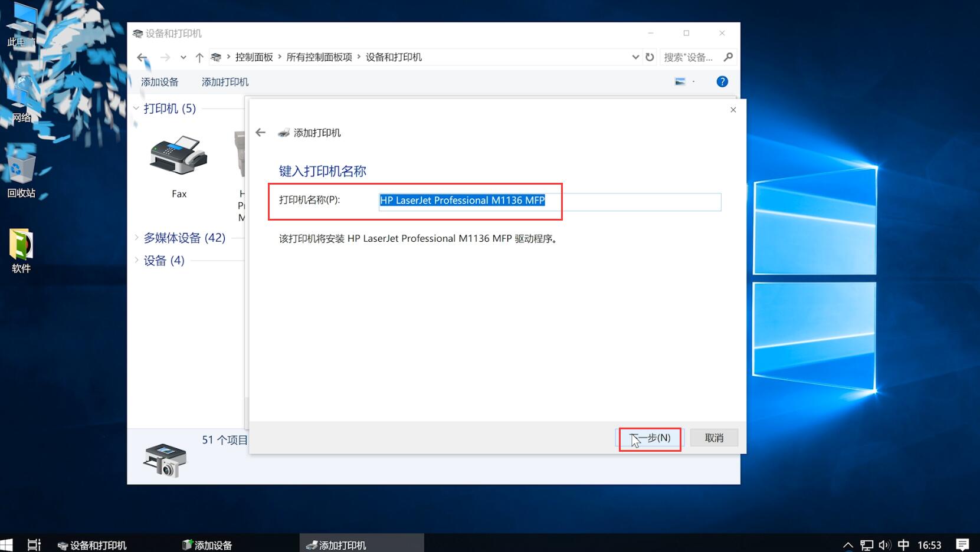Change the view layout icon
980x552 pixels.
(680, 81)
